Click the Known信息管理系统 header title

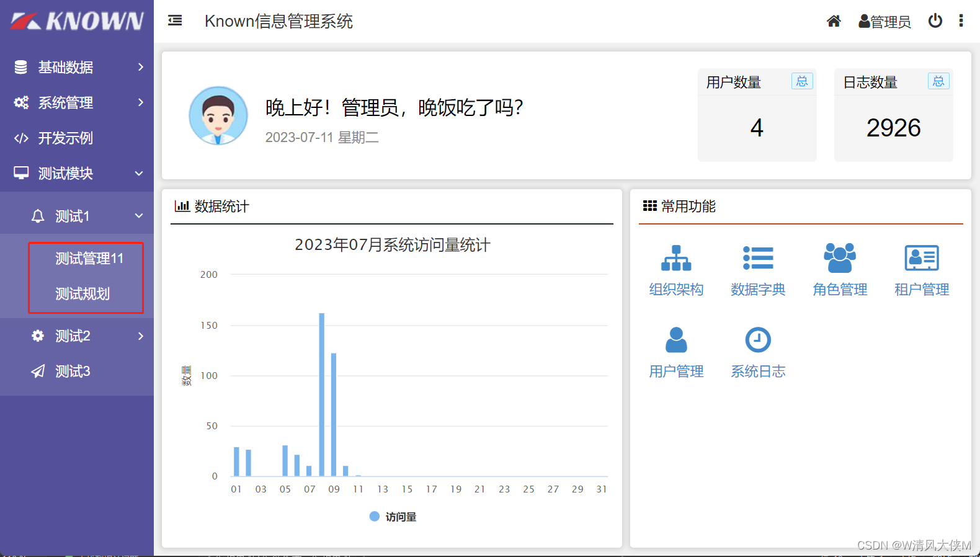point(278,21)
